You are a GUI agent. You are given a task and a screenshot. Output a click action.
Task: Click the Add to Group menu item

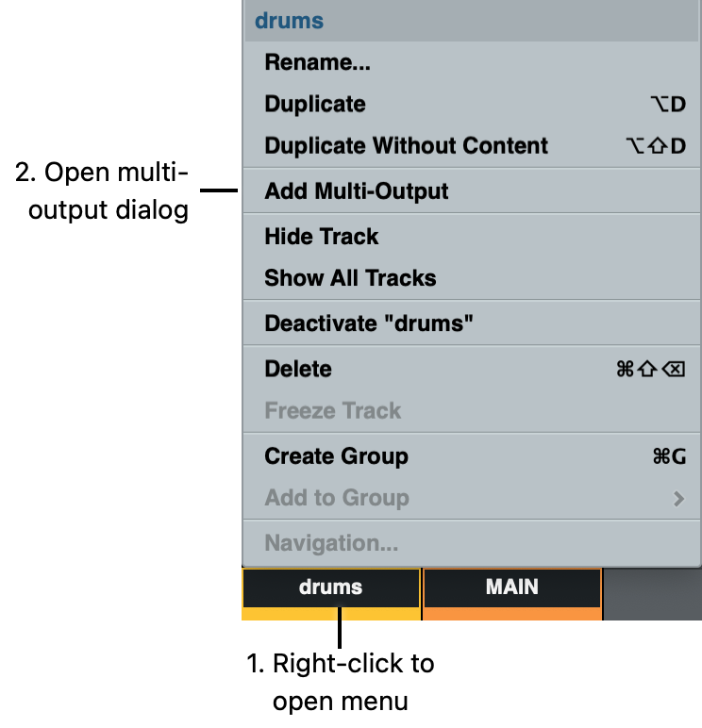[337, 498]
